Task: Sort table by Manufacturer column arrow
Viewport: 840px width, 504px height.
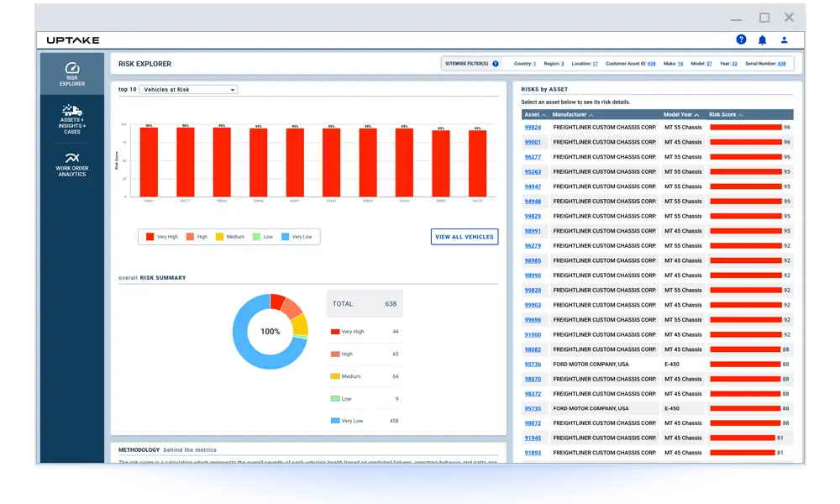Action: 591,115
